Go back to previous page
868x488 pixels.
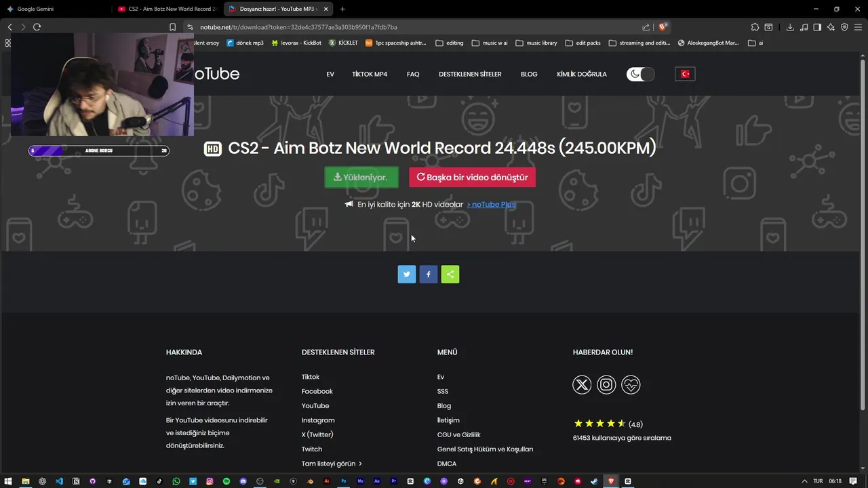tap(9, 27)
